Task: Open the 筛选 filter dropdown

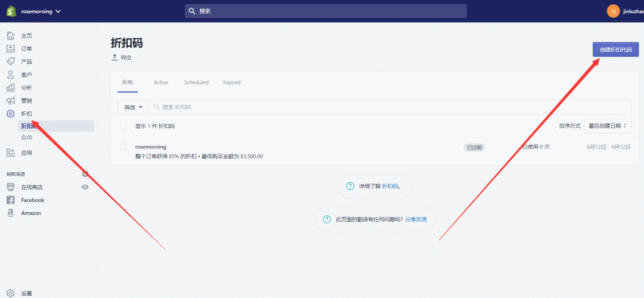Action: click(x=133, y=107)
